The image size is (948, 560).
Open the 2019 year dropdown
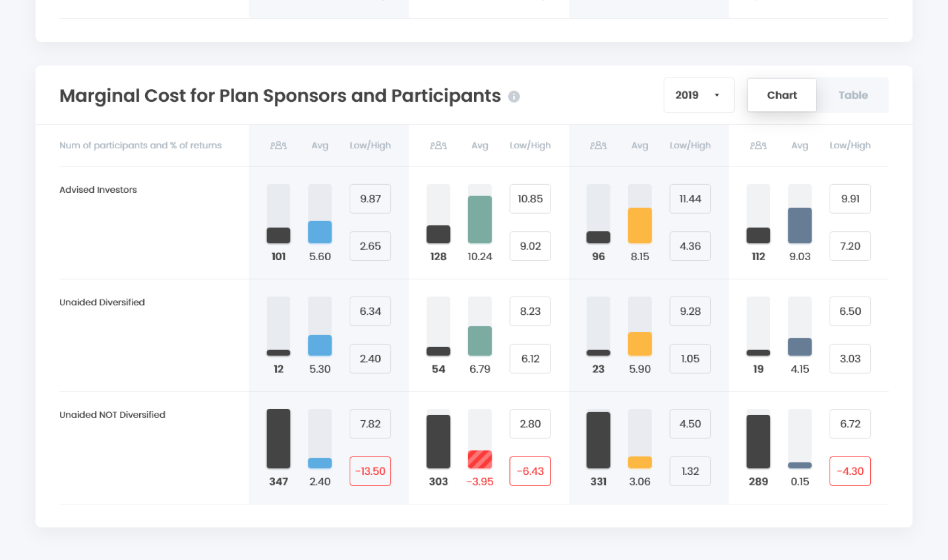coord(698,95)
